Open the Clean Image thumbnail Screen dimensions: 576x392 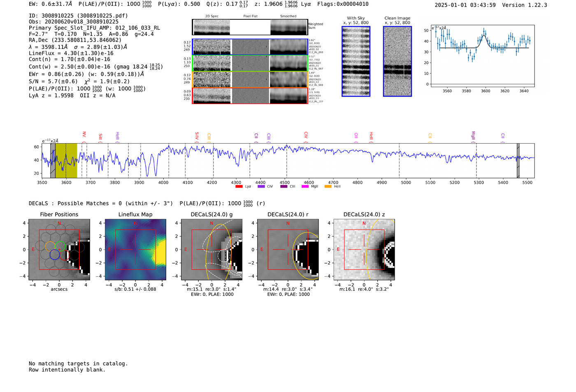pos(397,61)
